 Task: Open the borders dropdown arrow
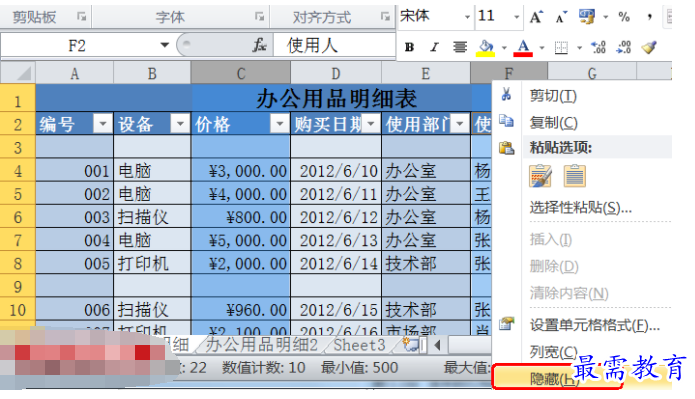[x=579, y=47]
